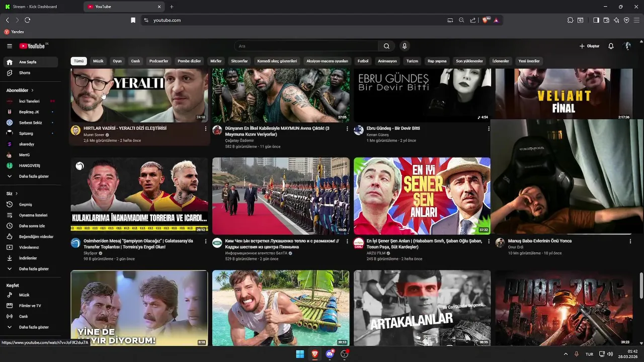This screenshot has height=362, width=644.
Task: Click the YouTube search field
Action: [x=306, y=46]
